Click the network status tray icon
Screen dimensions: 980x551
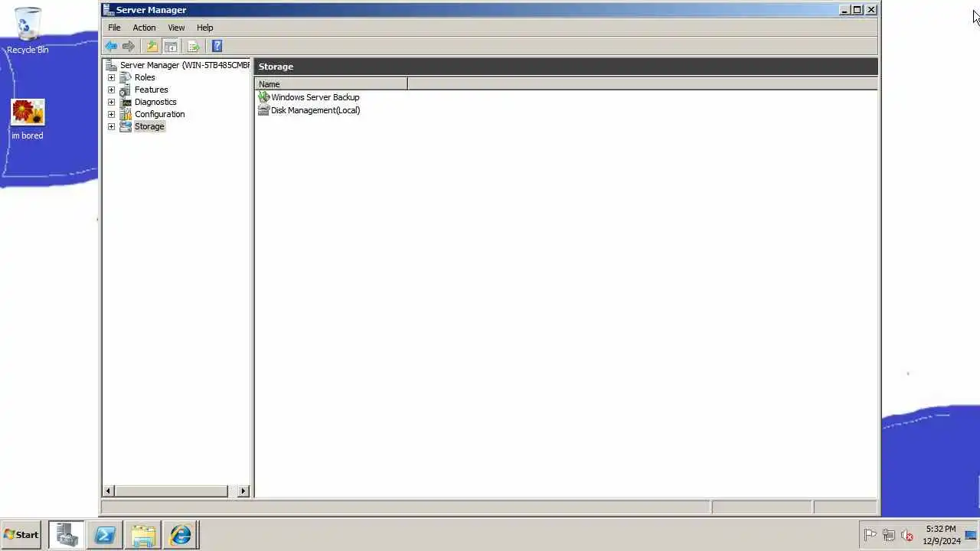point(889,535)
